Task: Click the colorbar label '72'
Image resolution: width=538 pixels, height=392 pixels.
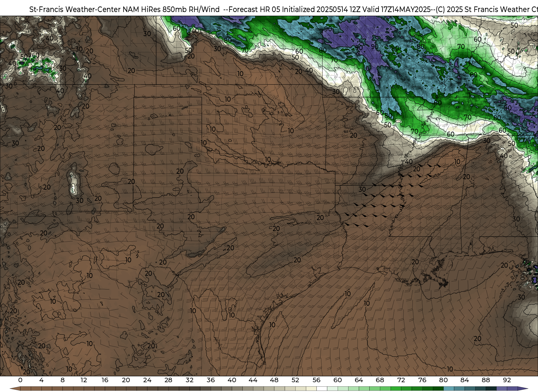Action: coord(401,380)
